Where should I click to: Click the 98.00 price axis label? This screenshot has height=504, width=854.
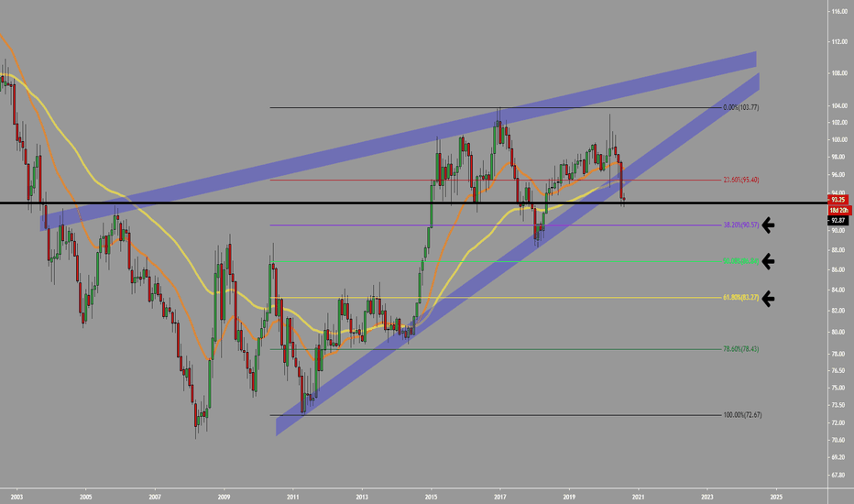pos(839,157)
